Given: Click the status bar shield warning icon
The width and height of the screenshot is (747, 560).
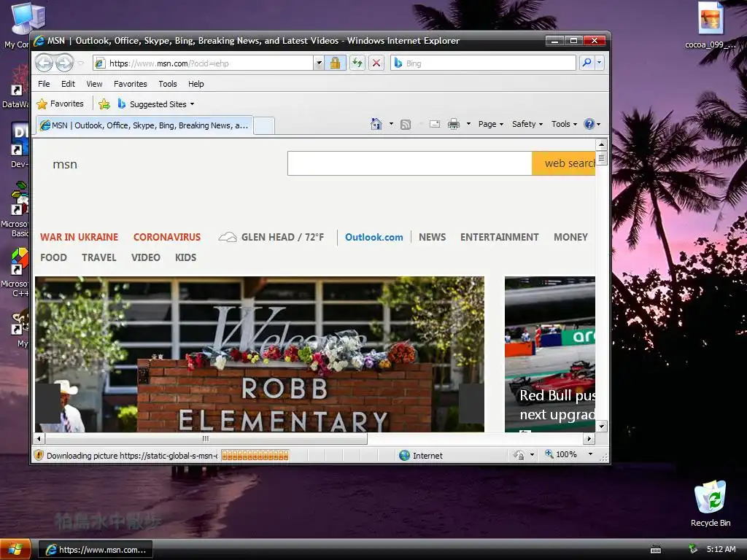Looking at the screenshot, I should tap(39, 456).
